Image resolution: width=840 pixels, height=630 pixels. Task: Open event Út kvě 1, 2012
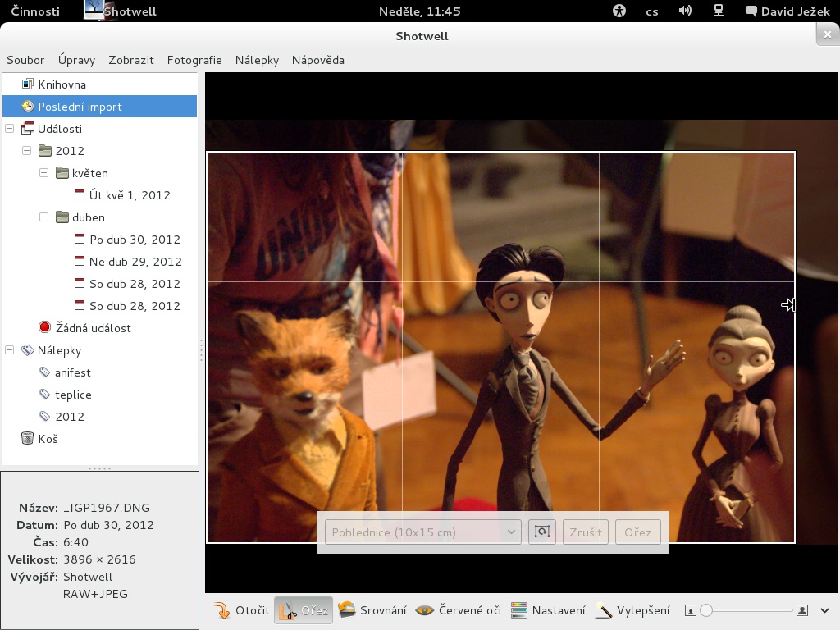click(130, 195)
